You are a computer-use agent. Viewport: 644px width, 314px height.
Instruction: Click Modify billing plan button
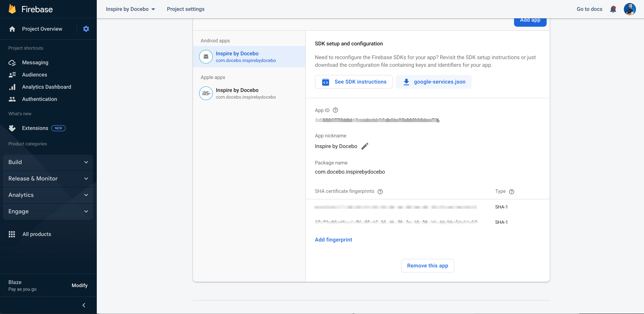79,285
